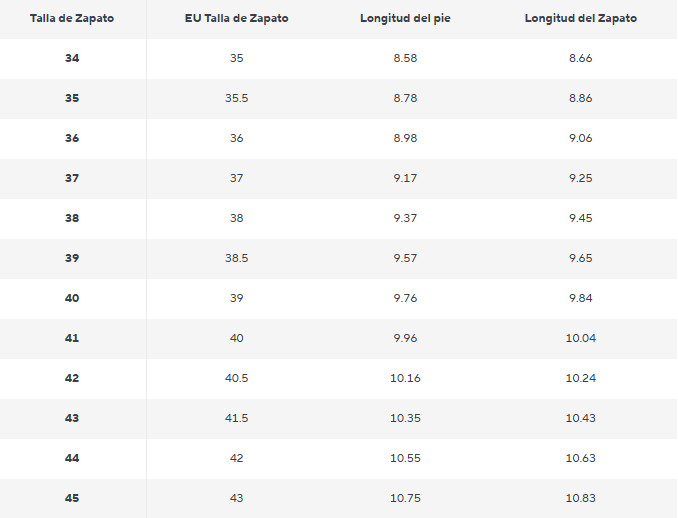Click the EU Talla de Zapato header
678x518 pixels.
[x=237, y=18]
